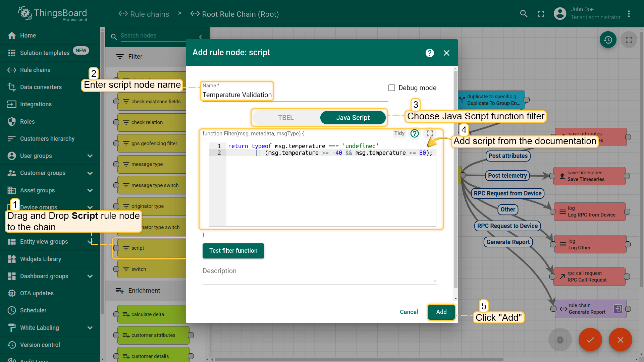Enable the Debug mode checkbox
The width and height of the screenshot is (644, 362).
pos(392,88)
